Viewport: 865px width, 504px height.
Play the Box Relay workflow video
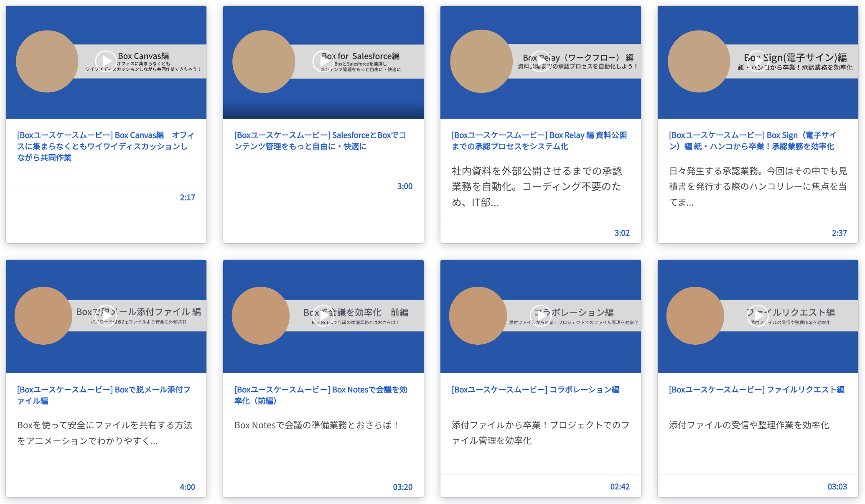click(x=540, y=61)
